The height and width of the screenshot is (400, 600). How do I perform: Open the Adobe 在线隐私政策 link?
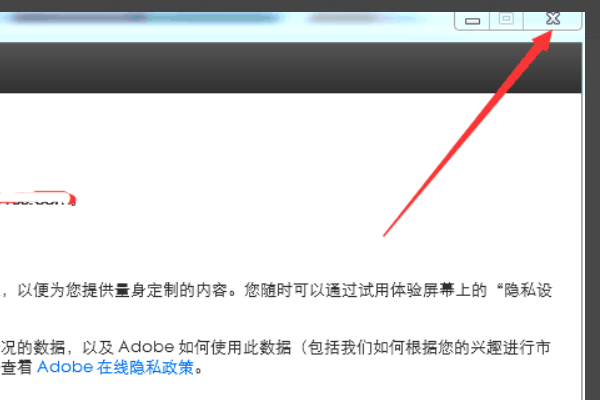tap(116, 367)
